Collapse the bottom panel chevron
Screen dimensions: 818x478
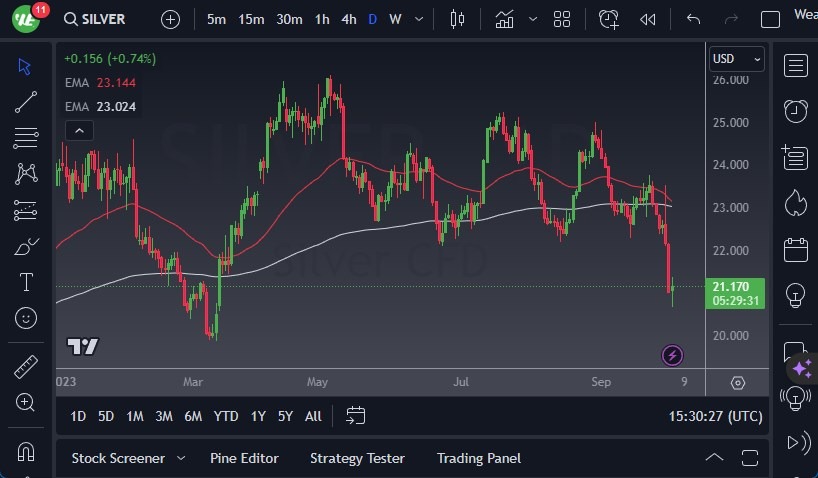pyautogui.click(x=714, y=458)
